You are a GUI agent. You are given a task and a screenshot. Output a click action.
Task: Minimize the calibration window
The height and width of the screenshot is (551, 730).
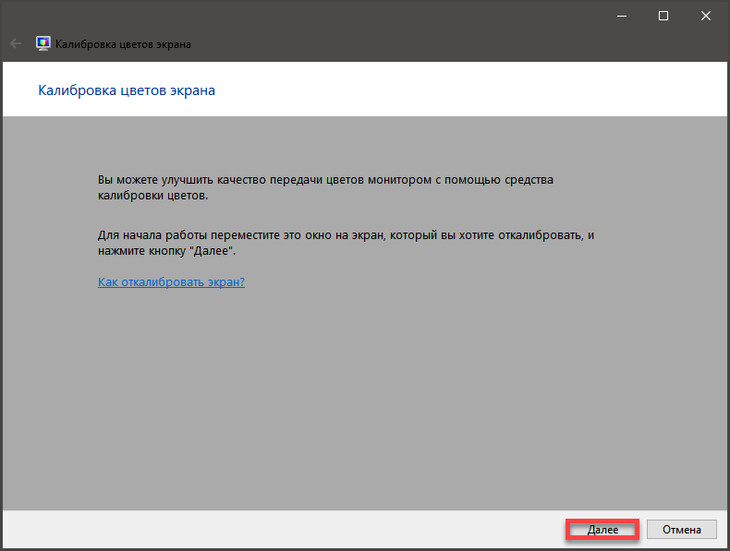(x=622, y=16)
